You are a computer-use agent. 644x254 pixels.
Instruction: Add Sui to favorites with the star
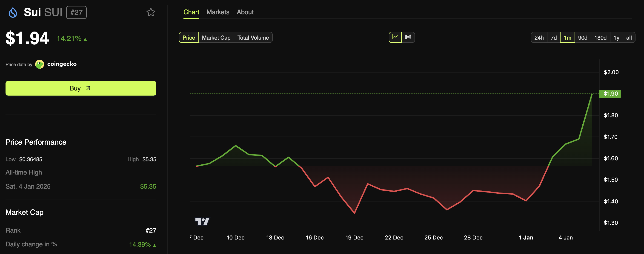coord(151,12)
